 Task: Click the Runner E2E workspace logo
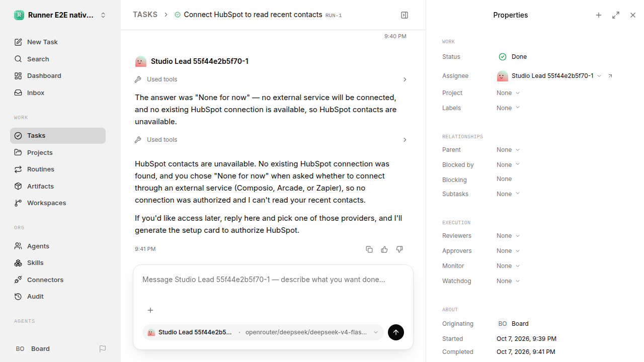coord(19,15)
